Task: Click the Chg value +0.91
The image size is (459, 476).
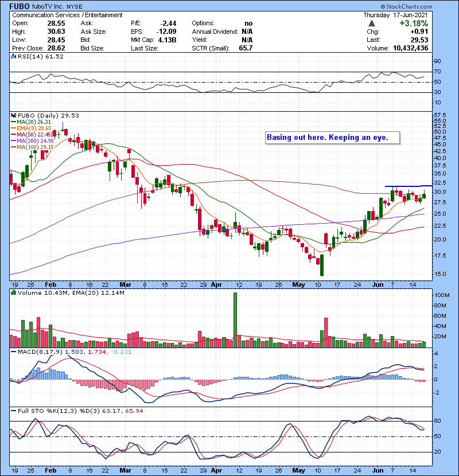Action: [x=419, y=32]
